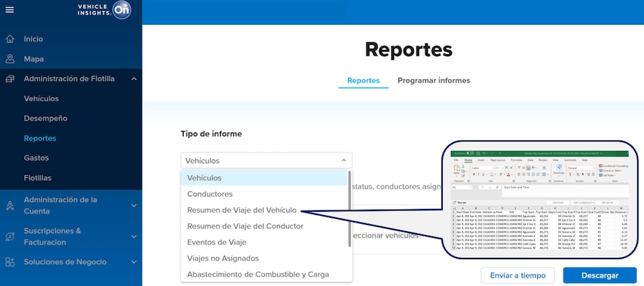
Task: Click the OnStar Vehicle Insights logo
Action: pyautogui.click(x=105, y=9)
